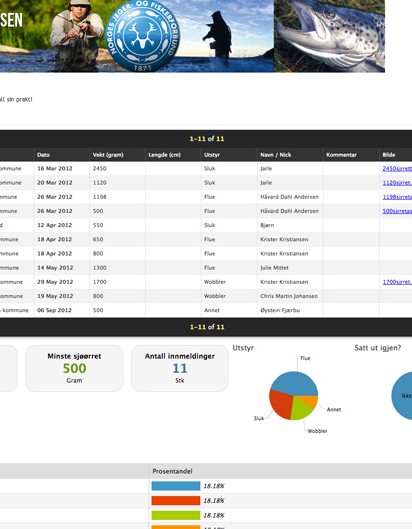Click the weight value 1300

point(100,268)
